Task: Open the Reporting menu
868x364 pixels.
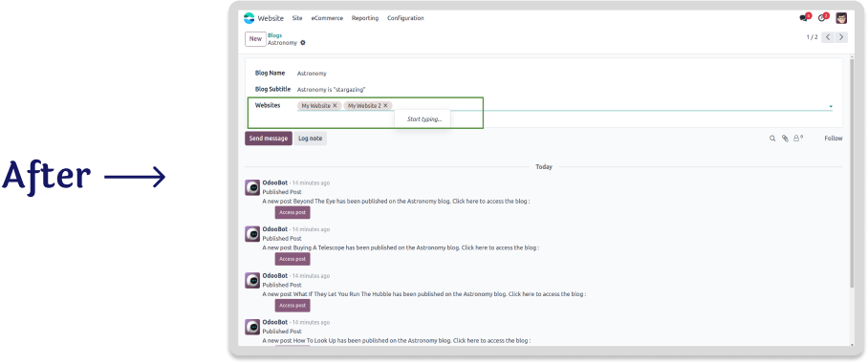Action: pyautogui.click(x=365, y=18)
